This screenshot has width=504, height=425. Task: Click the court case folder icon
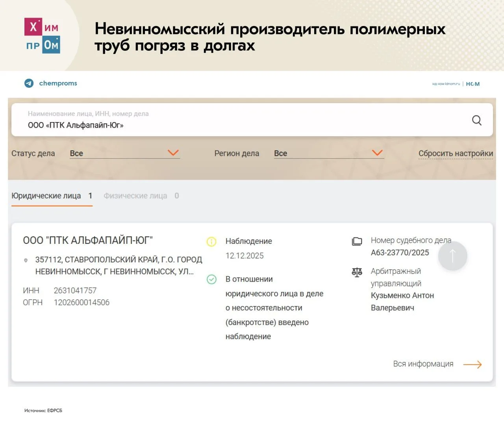pyautogui.click(x=357, y=241)
